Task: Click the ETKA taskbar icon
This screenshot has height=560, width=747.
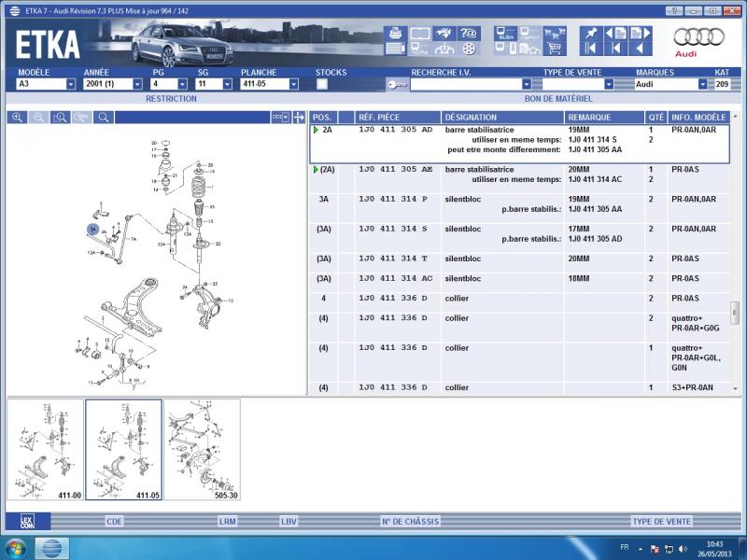Action: (52, 548)
